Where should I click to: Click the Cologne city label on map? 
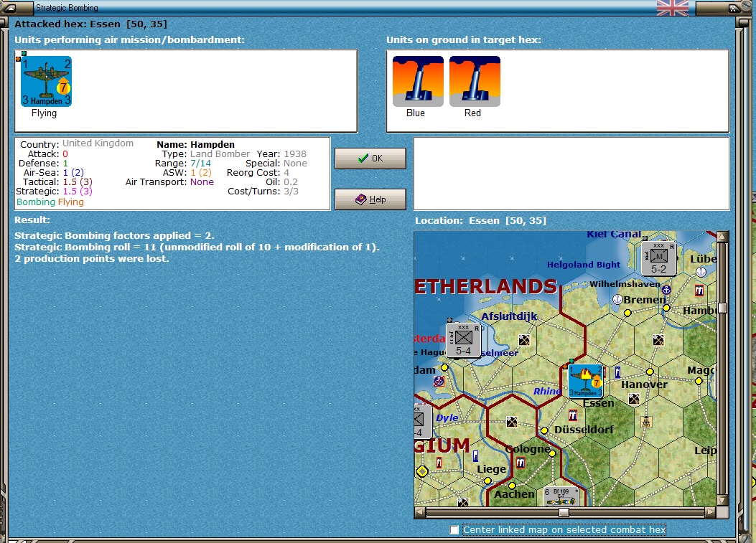click(528, 449)
